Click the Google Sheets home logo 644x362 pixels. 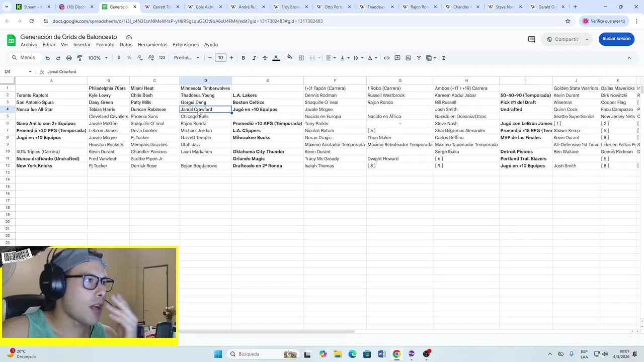coord(11,40)
